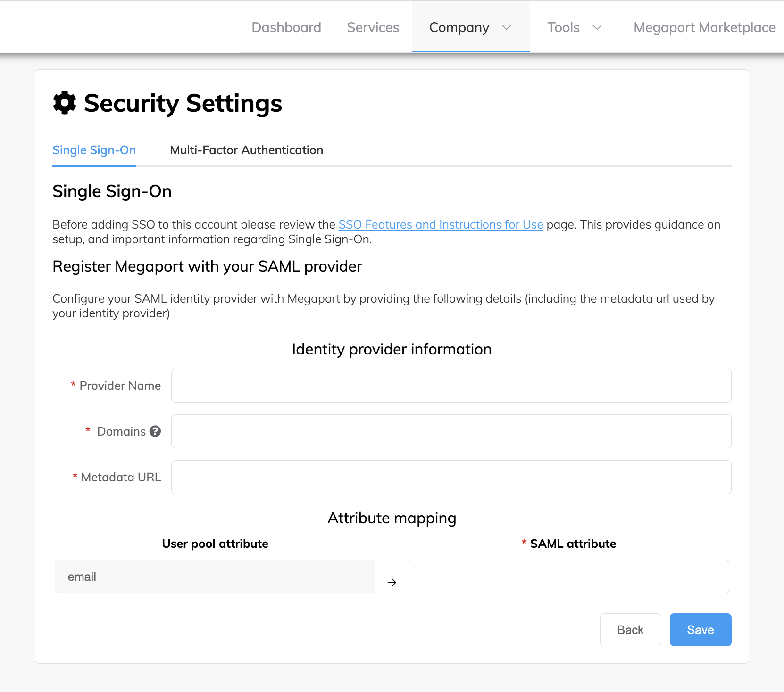Click the 'Metadata URL' field label

tap(121, 477)
